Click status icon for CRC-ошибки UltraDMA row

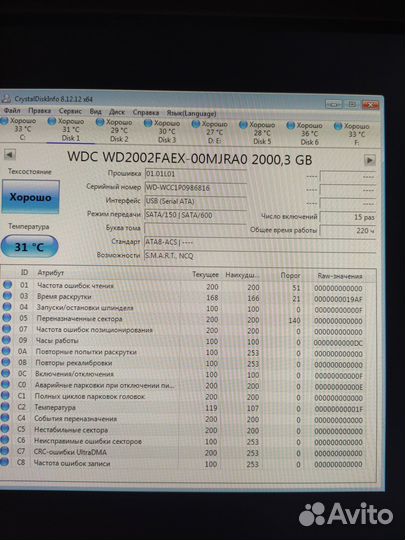click(4, 451)
